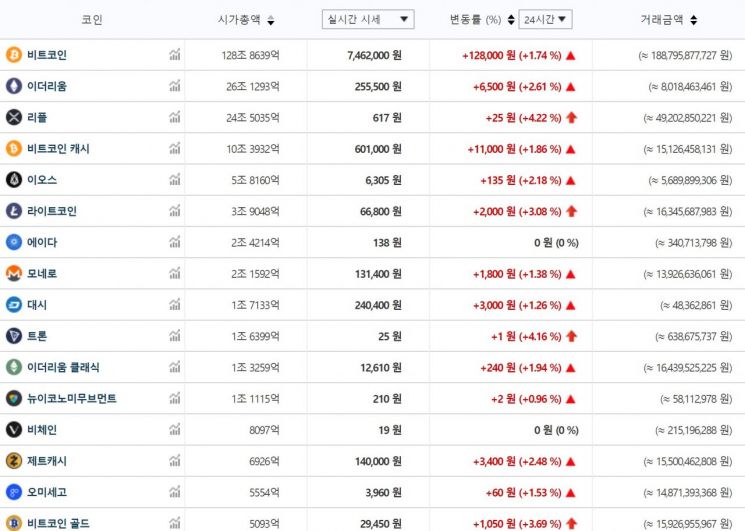Open chart icon for 제트캐시 row
This screenshot has width=745, height=531.
[175, 461]
